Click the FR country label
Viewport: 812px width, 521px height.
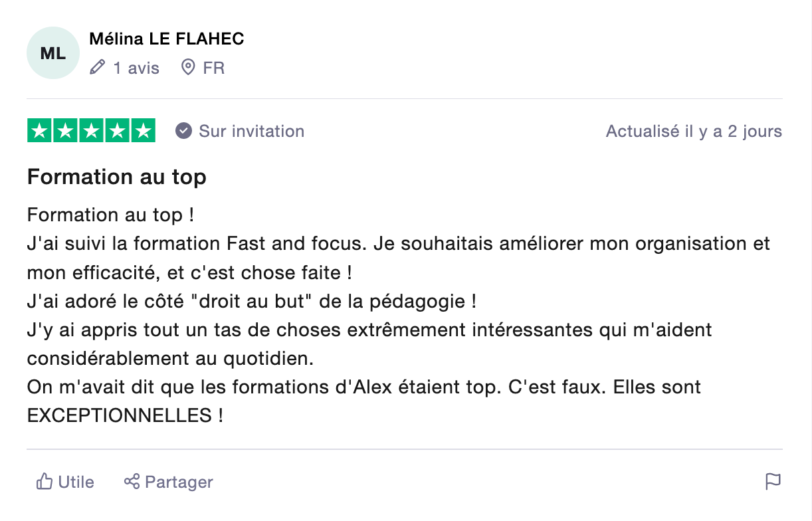[x=214, y=68]
